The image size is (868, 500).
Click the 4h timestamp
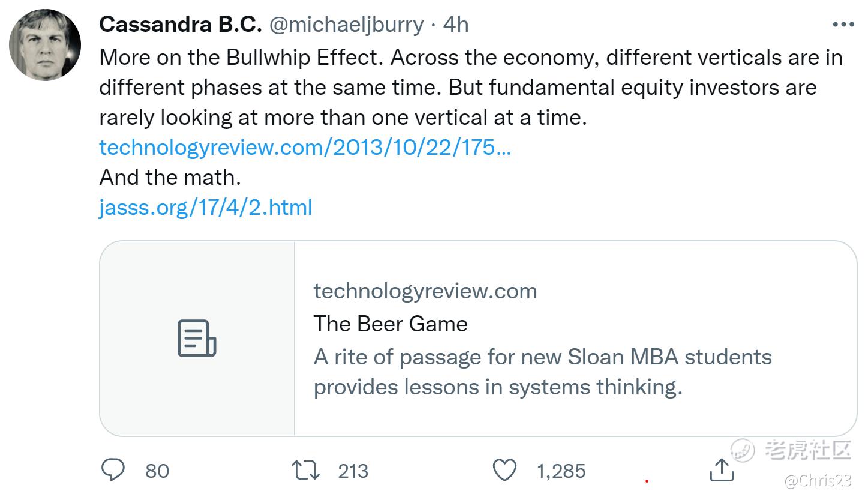[456, 25]
